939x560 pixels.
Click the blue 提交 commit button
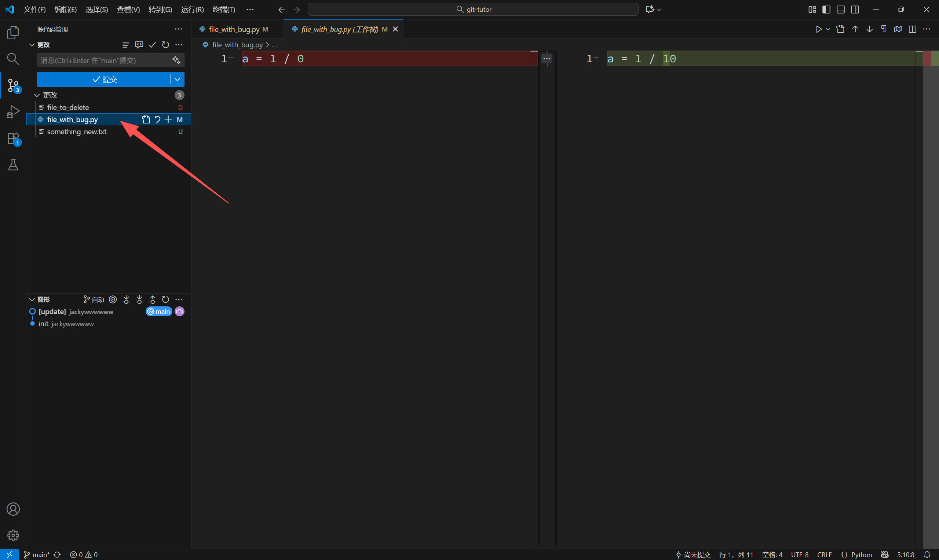click(x=104, y=80)
